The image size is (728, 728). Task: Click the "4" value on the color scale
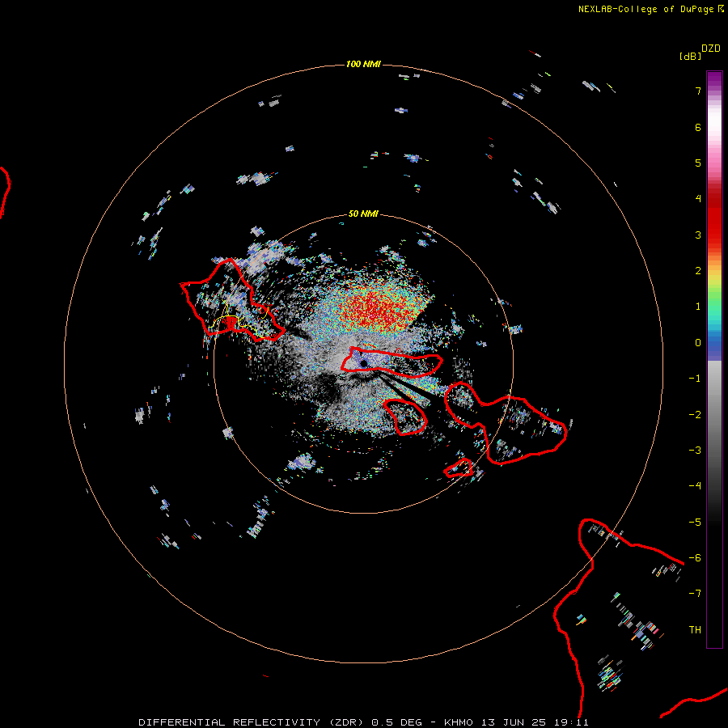point(698,199)
